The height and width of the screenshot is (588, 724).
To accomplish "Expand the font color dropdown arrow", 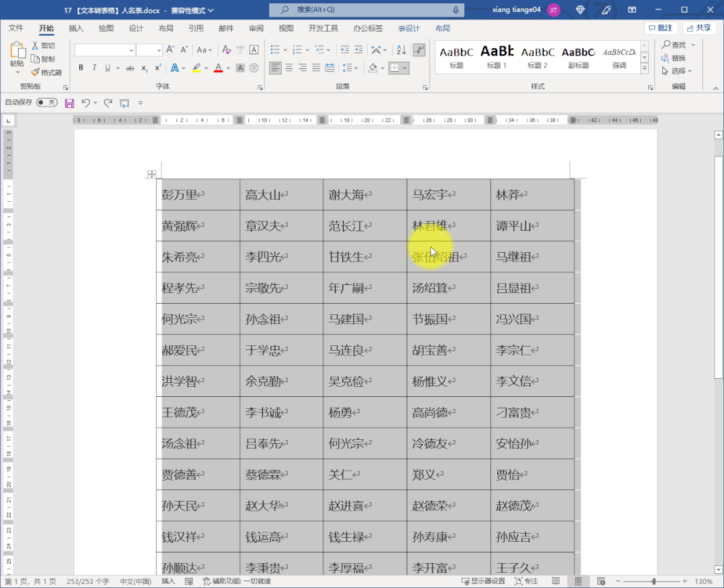I will (227, 68).
